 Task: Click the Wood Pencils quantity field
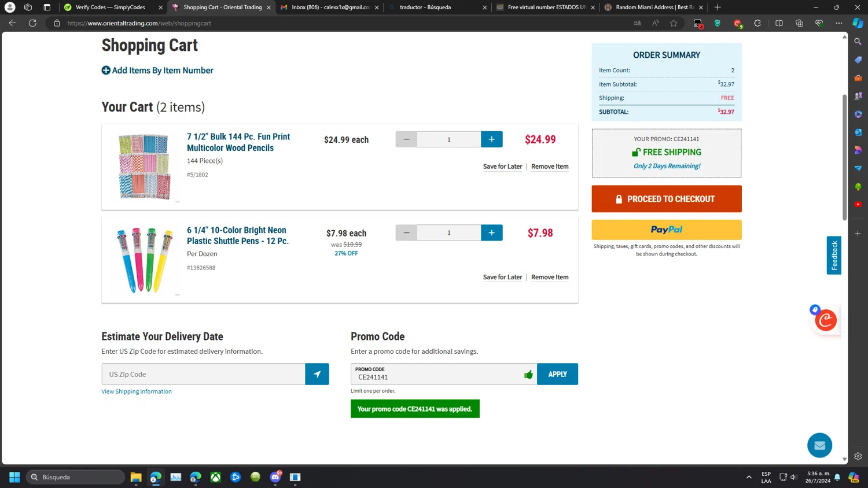tap(449, 139)
